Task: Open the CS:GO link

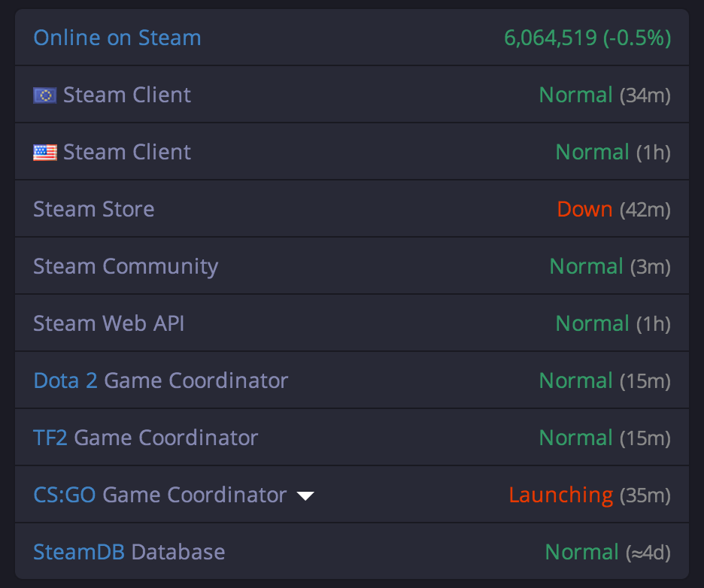Action: click(x=65, y=495)
